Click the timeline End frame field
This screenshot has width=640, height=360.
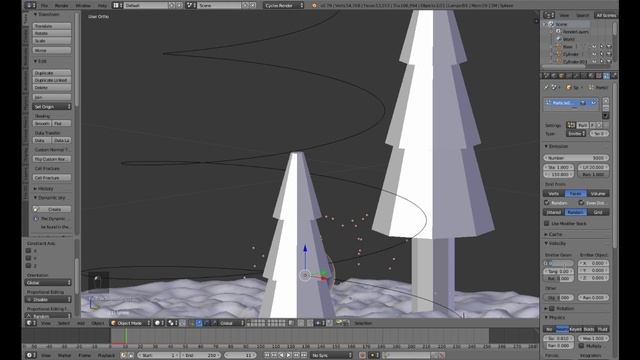tap(202, 355)
